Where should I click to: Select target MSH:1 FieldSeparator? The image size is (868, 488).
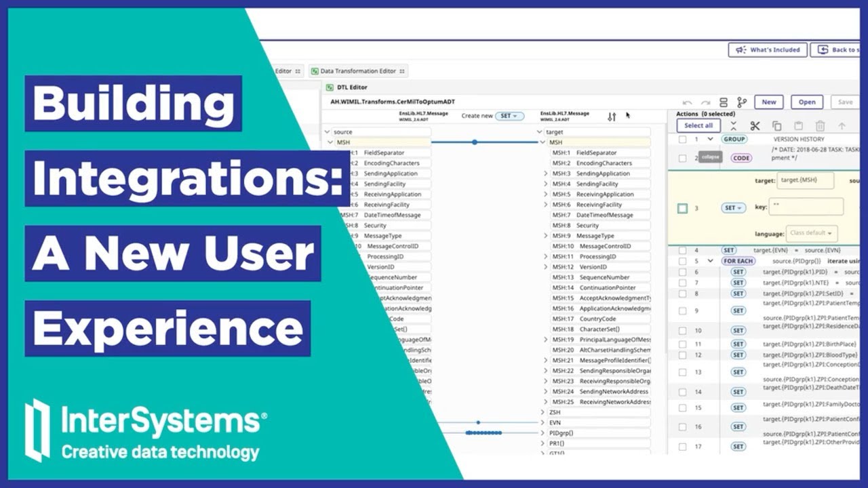(599, 153)
